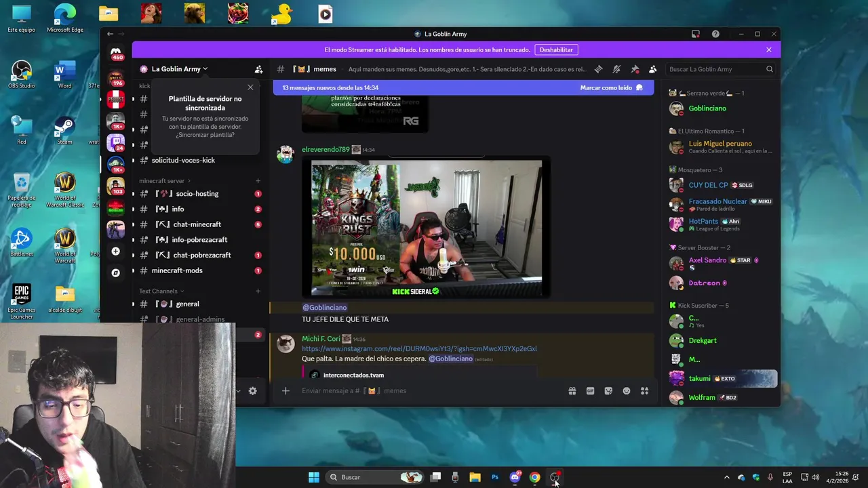Open pinned messages icon
Image resolution: width=868 pixels, height=488 pixels.
click(635, 69)
